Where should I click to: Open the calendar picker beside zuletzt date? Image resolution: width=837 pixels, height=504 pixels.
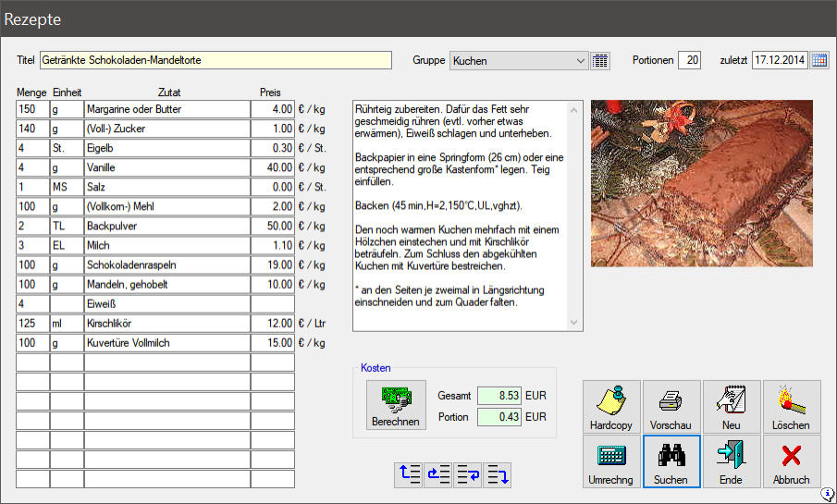click(819, 61)
